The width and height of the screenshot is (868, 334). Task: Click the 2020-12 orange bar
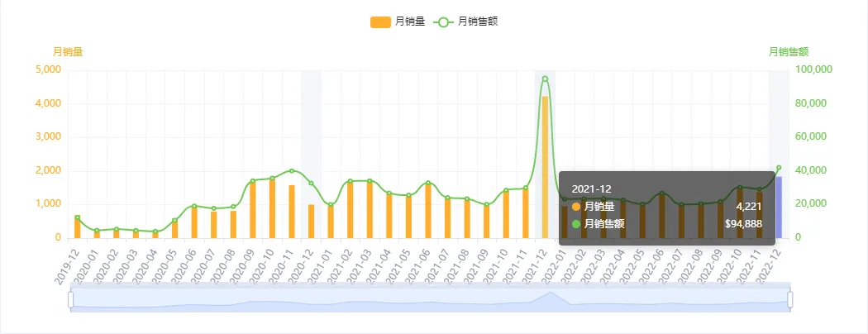(311, 222)
